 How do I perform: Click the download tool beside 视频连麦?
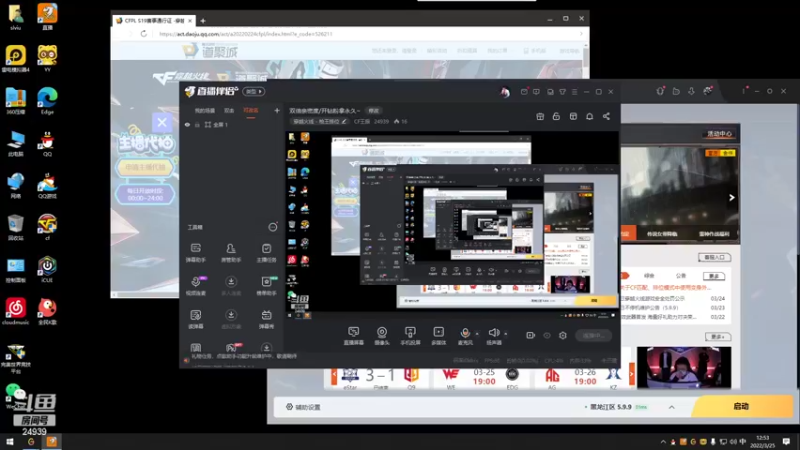click(231, 286)
